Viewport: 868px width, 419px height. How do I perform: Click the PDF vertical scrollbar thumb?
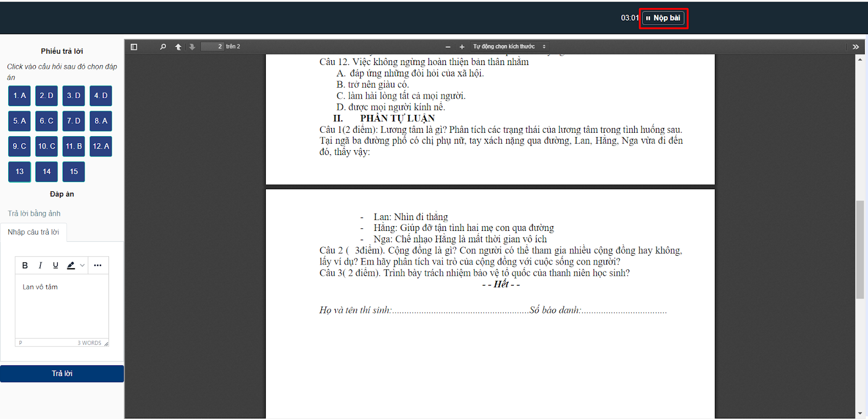860,249
